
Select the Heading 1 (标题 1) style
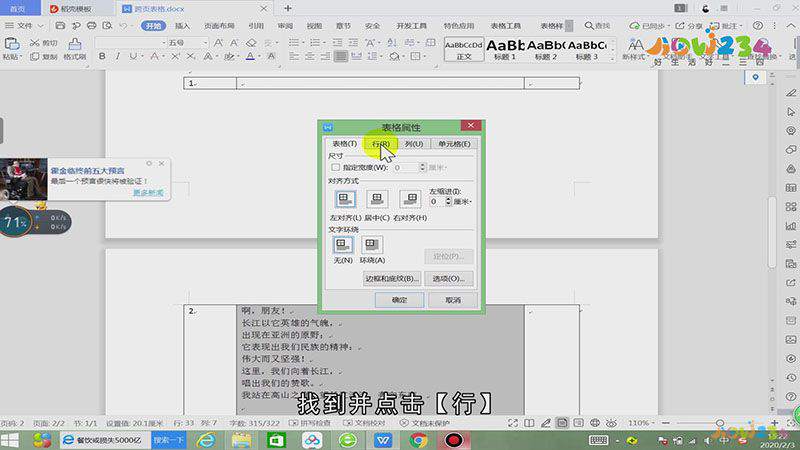point(505,50)
